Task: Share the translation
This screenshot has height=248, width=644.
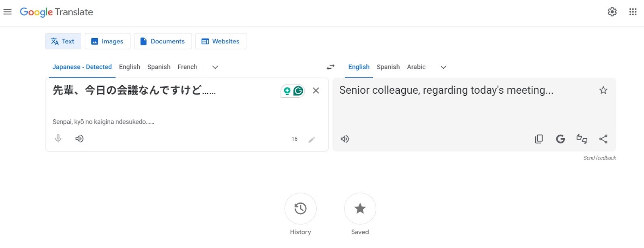Action: (603, 139)
